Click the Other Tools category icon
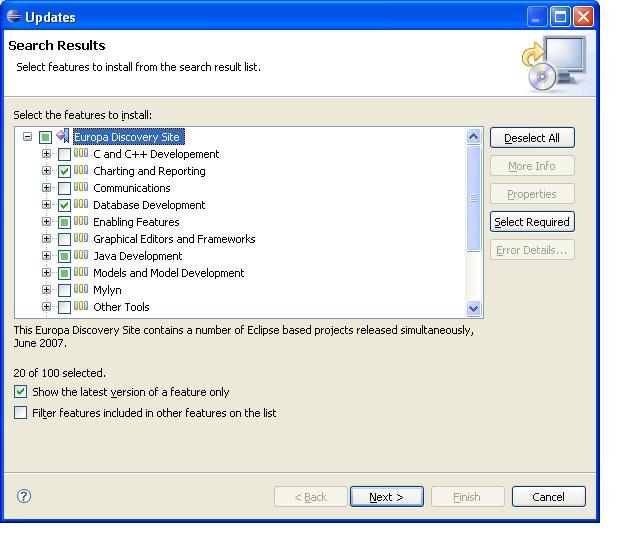 tap(81, 307)
